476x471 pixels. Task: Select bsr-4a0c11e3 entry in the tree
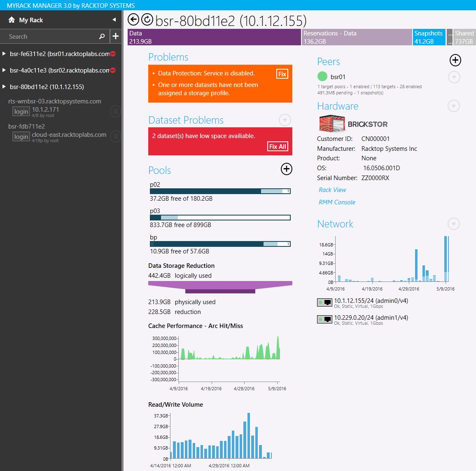coord(59,70)
